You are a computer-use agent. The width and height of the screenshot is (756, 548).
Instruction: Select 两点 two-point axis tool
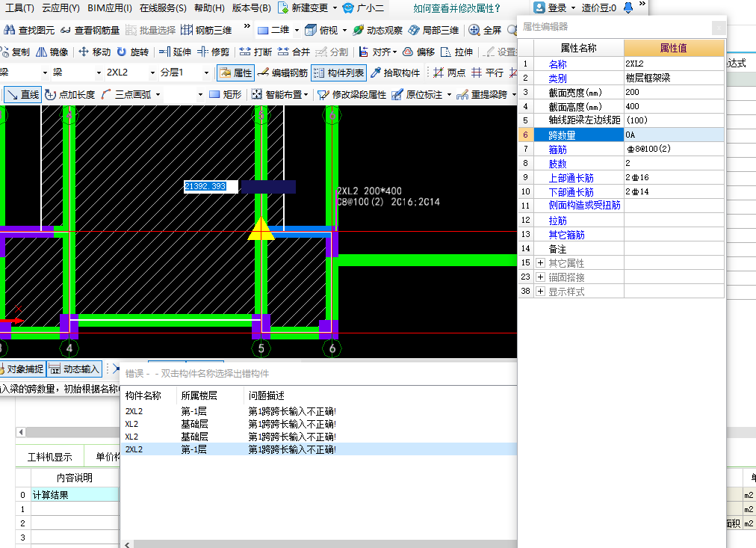pyautogui.click(x=450, y=73)
